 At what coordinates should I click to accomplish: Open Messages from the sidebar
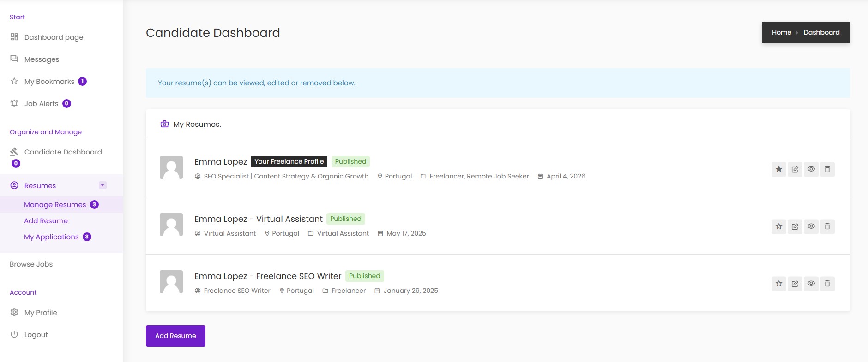42,59
